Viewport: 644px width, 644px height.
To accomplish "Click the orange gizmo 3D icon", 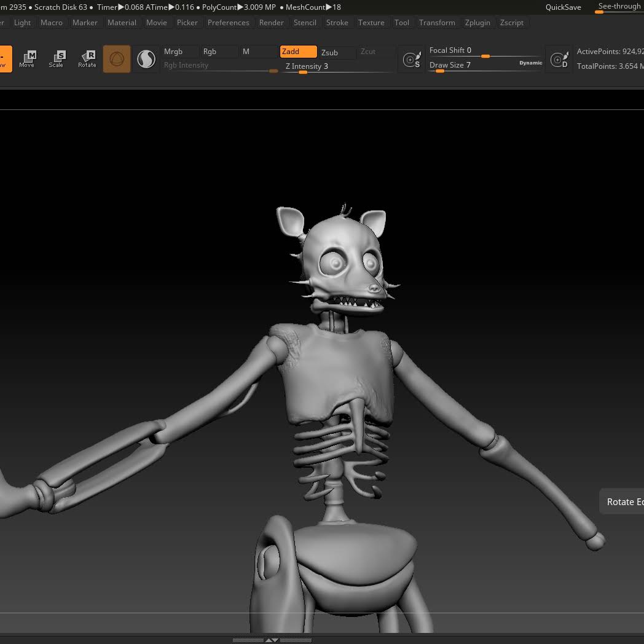I will coord(117,59).
